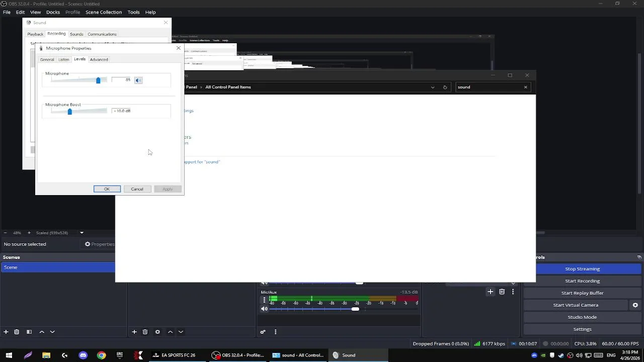The image size is (644, 362).
Task: Open Advanced tab in Microphone Properties
Action: [99, 59]
